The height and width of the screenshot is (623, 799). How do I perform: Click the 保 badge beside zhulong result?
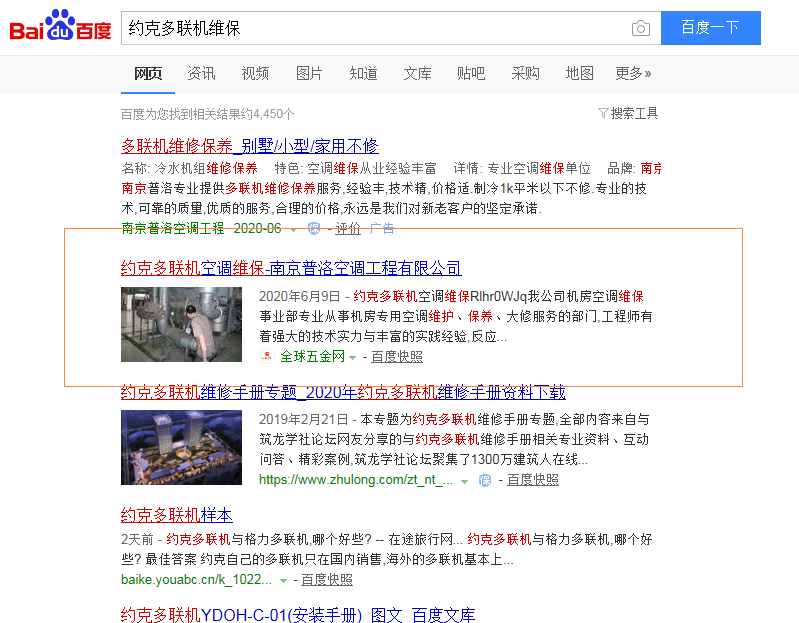coord(485,480)
